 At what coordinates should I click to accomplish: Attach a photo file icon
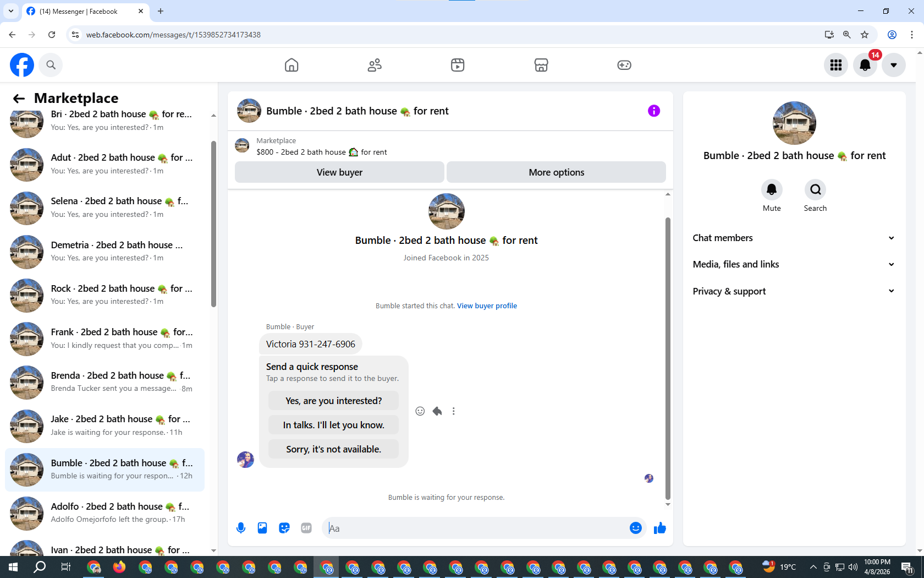point(262,528)
